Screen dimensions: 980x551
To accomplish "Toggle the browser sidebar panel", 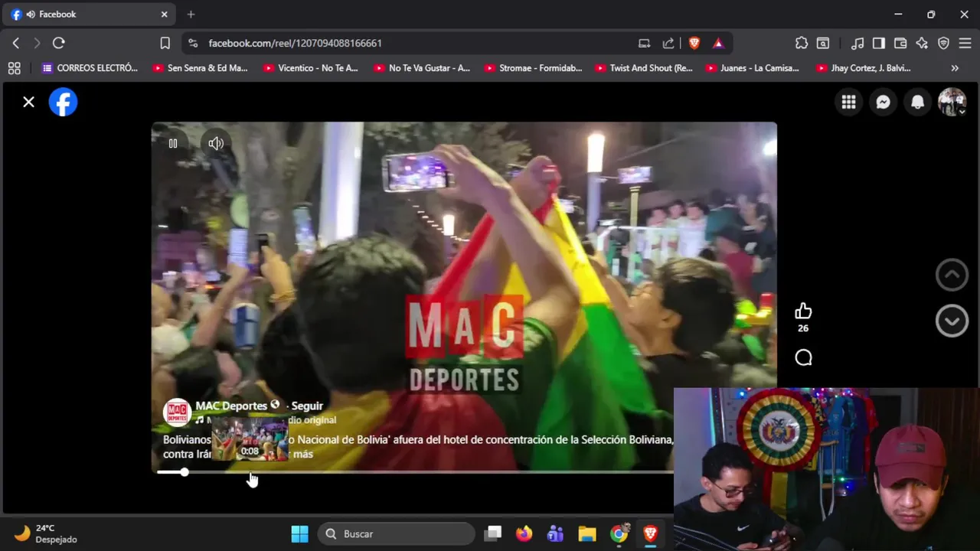I will 879,43.
